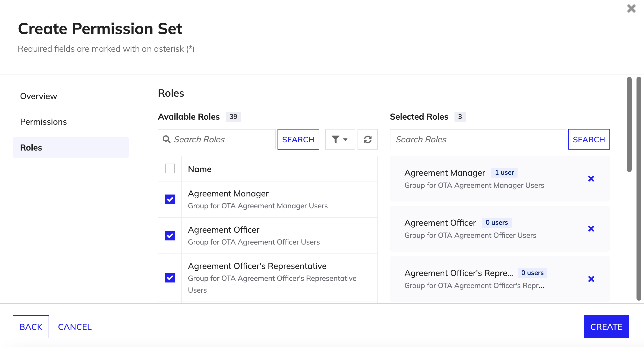Click 'Group for OTA Agreement Manager Users' in available list
Screen dimensions: 644x347
257,206
